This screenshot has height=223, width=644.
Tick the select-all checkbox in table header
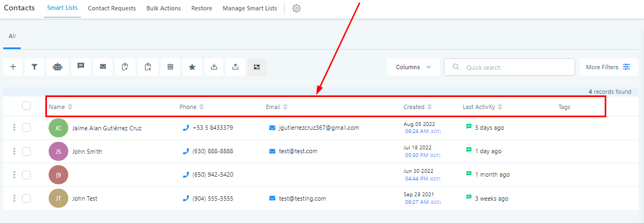26,106
